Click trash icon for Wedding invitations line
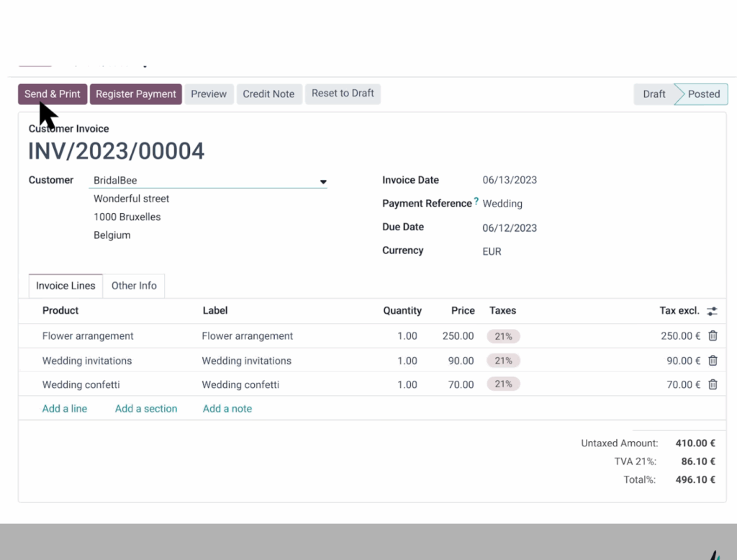The width and height of the screenshot is (737, 560). point(713,361)
